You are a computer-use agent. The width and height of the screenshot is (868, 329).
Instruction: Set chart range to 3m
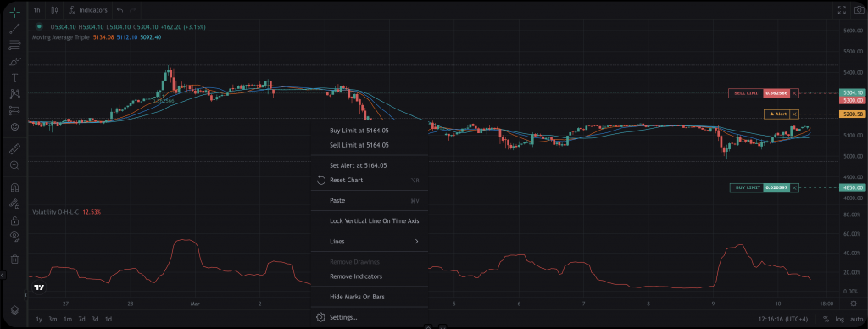coord(53,319)
